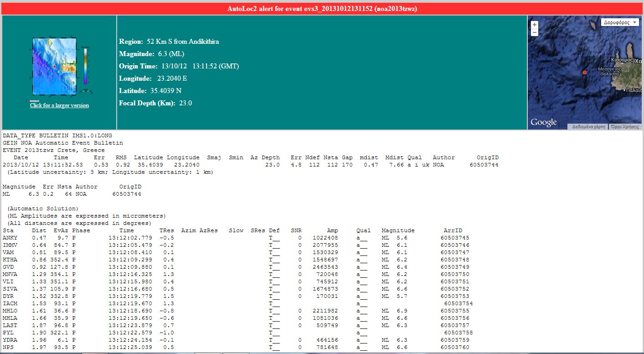The image size is (644, 354).
Task: Click the red epicenter dot on bathymetry thumbnail
Action: 54,67
